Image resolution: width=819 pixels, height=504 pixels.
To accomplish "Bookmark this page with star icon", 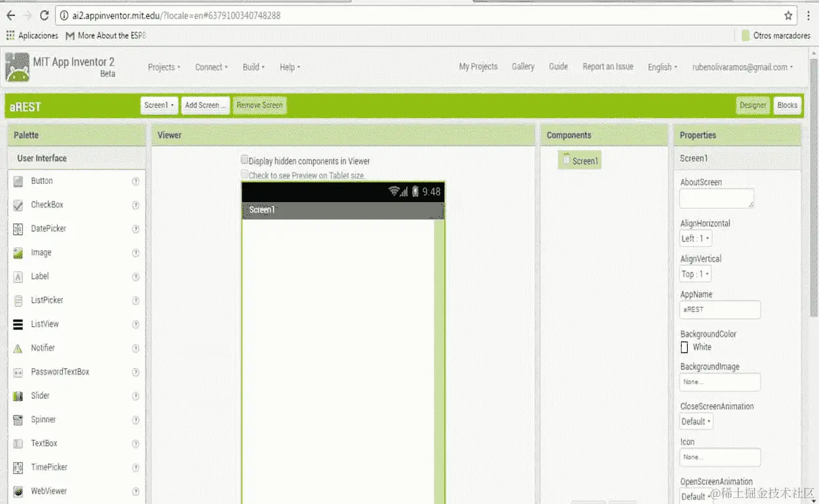I will (788, 15).
